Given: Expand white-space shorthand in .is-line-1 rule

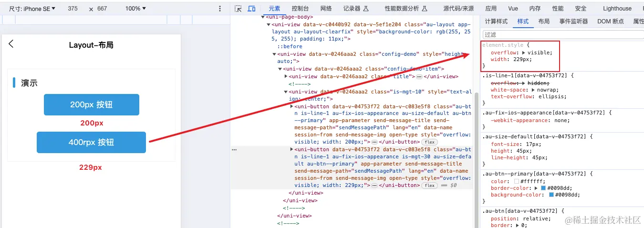Looking at the screenshot, I should (x=533, y=90).
